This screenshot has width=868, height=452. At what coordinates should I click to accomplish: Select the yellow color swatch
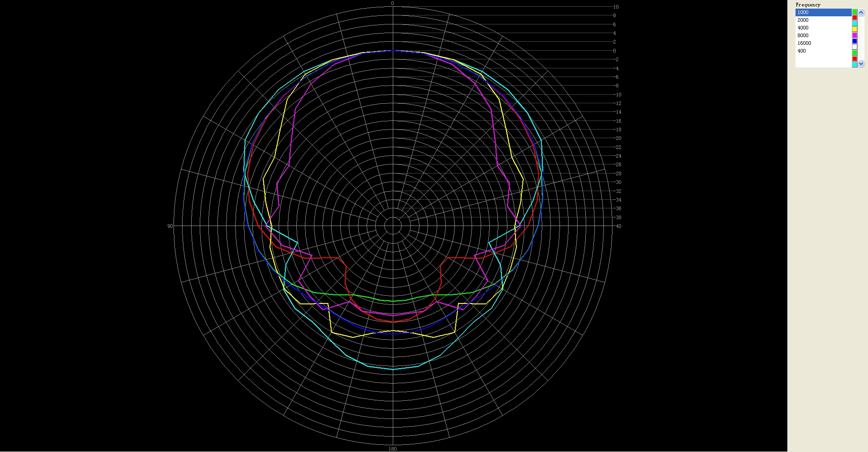(854, 29)
